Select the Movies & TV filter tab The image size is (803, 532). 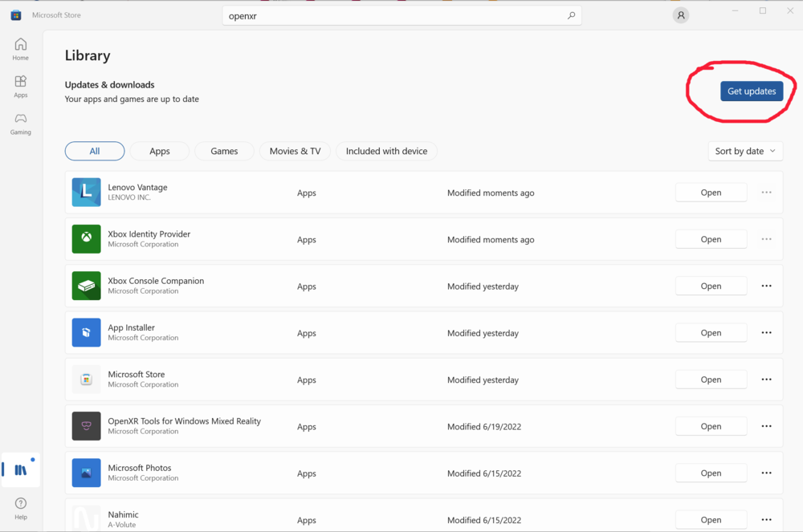point(295,151)
